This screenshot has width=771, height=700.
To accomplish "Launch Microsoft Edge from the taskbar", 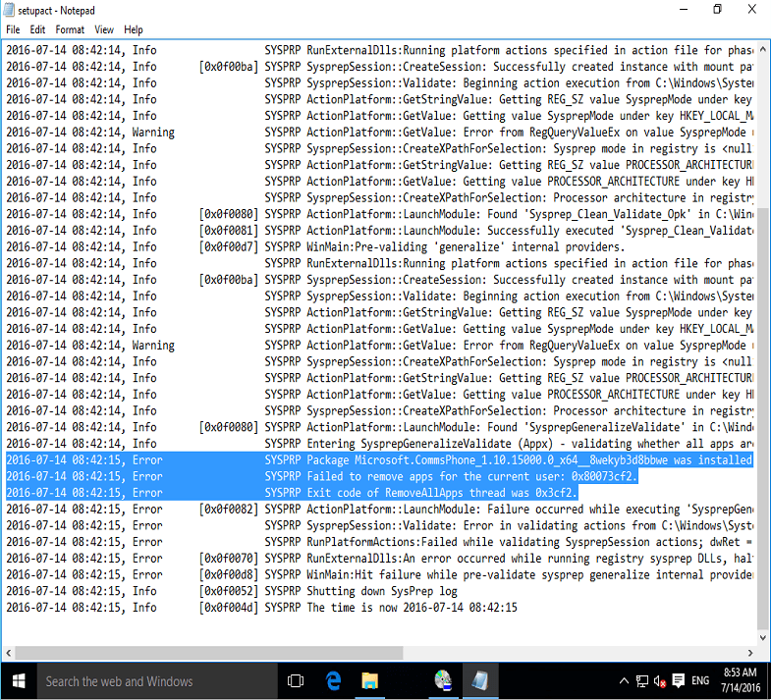I will [x=333, y=681].
